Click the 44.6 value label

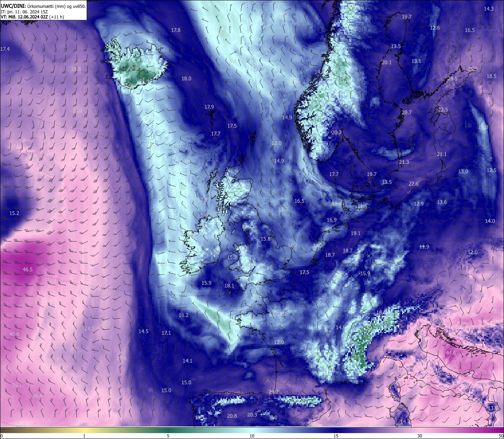point(451,353)
